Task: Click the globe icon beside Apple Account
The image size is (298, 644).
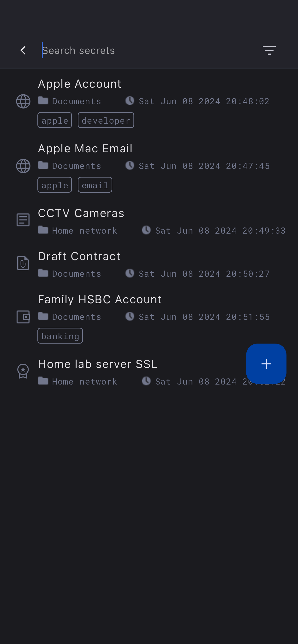Action: (x=23, y=102)
